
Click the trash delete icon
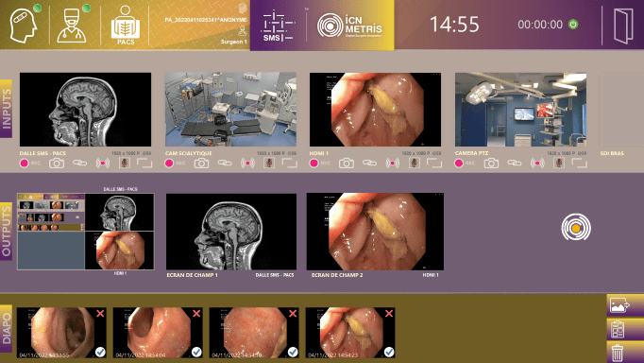click(618, 354)
